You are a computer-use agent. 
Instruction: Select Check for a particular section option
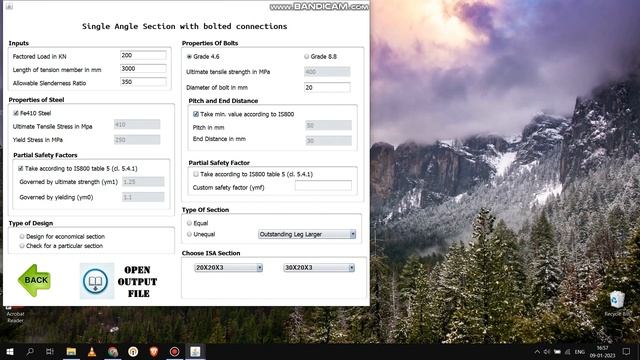[x=22, y=246]
